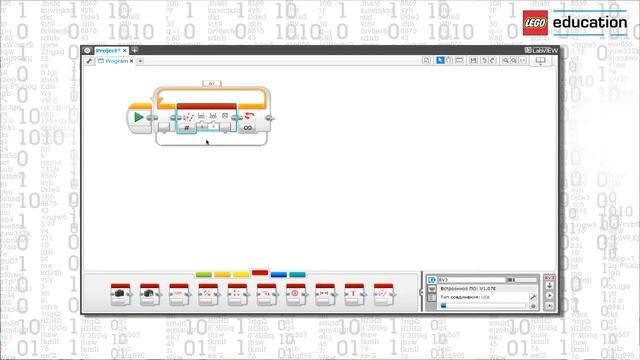Click the LabVIEW logo

(x=541, y=50)
